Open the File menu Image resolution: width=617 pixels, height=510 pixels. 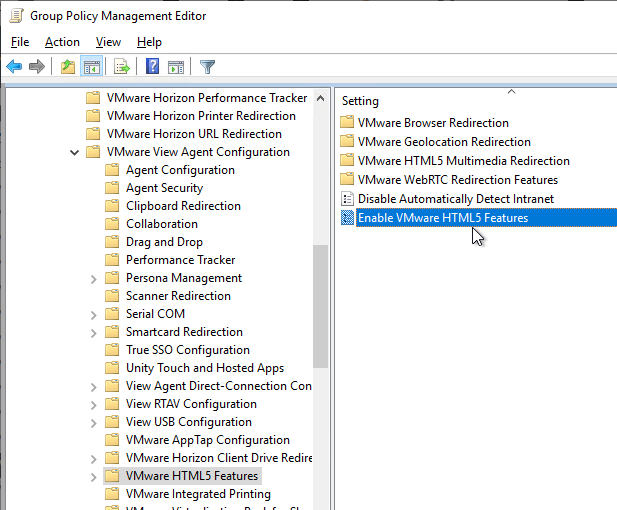pos(20,42)
